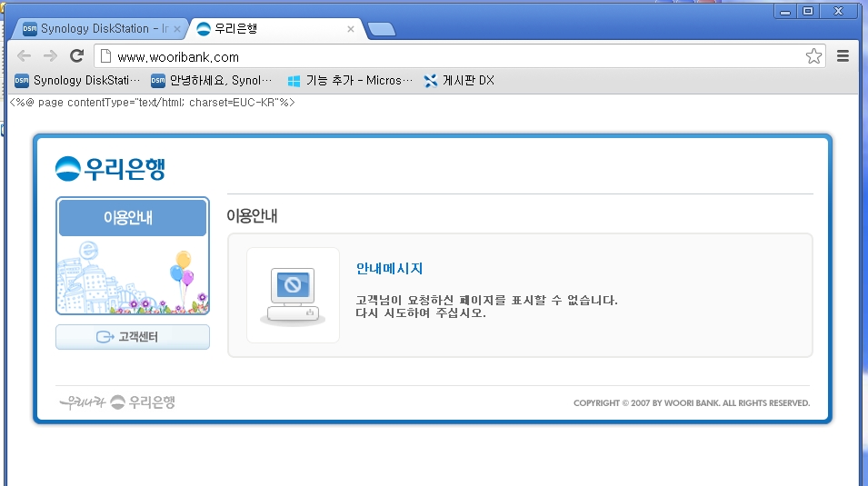Click the COPYRIGHT 2007 BY WOORI BANK text
This screenshot has height=486, width=868.
(x=692, y=403)
